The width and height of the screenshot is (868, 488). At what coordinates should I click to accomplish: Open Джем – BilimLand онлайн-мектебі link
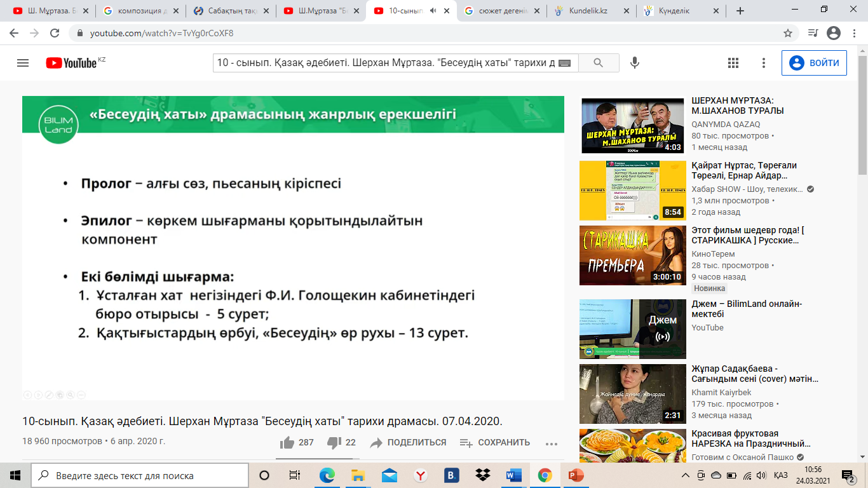coord(747,309)
